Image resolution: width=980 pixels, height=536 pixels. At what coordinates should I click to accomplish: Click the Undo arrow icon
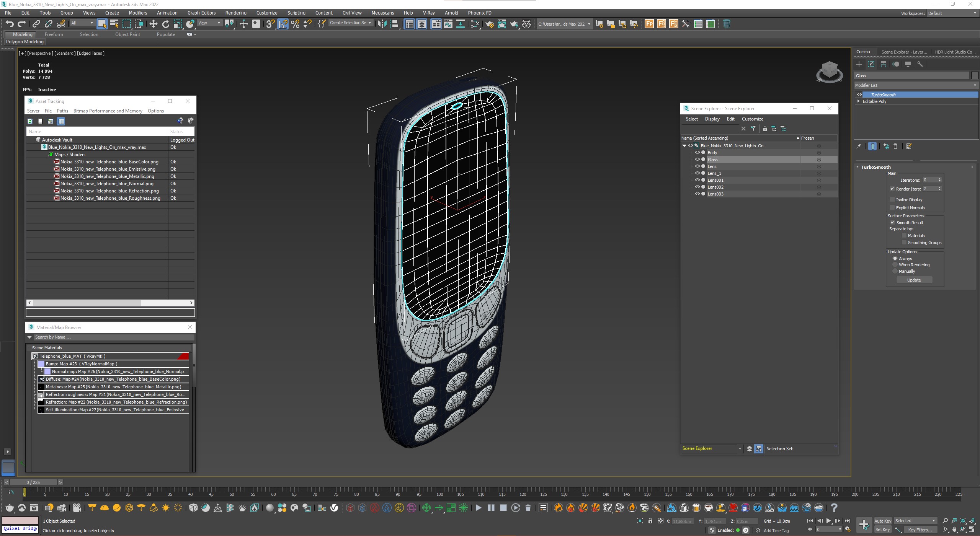point(10,24)
